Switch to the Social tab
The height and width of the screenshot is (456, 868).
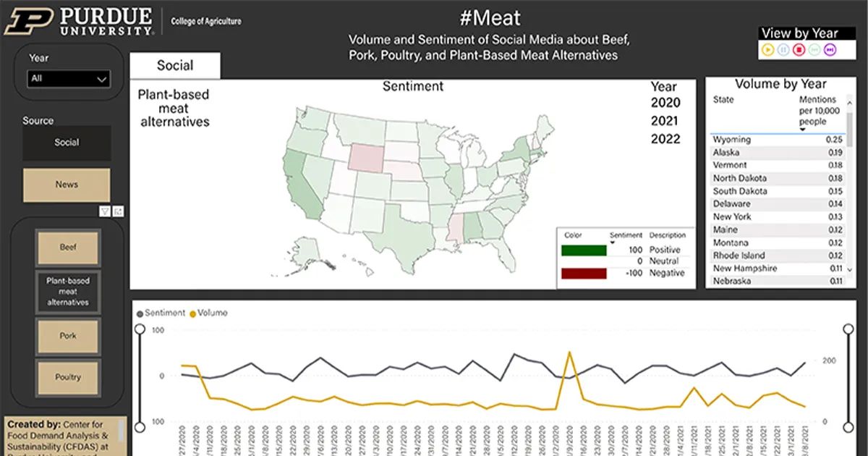point(176,65)
